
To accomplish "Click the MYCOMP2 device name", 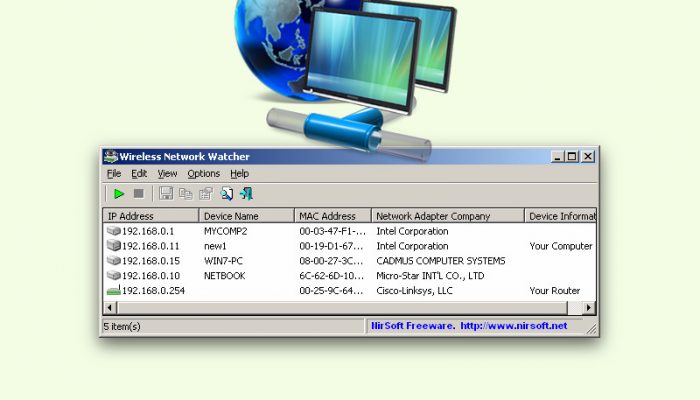I will [x=225, y=231].
